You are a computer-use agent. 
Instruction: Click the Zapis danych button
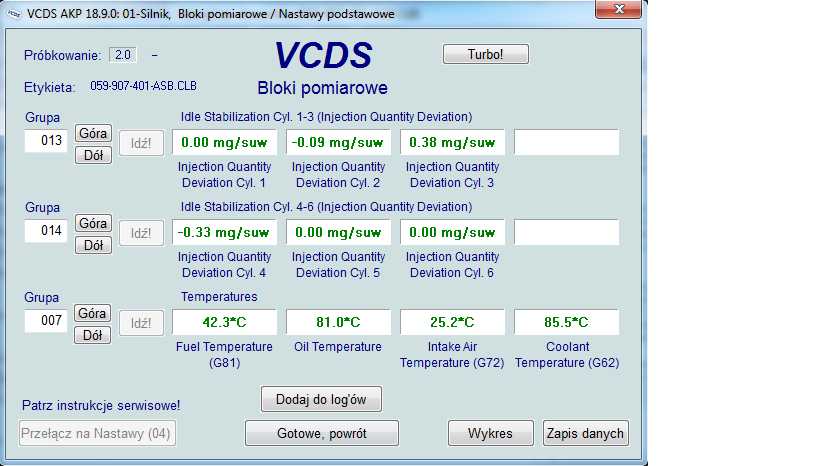586,434
